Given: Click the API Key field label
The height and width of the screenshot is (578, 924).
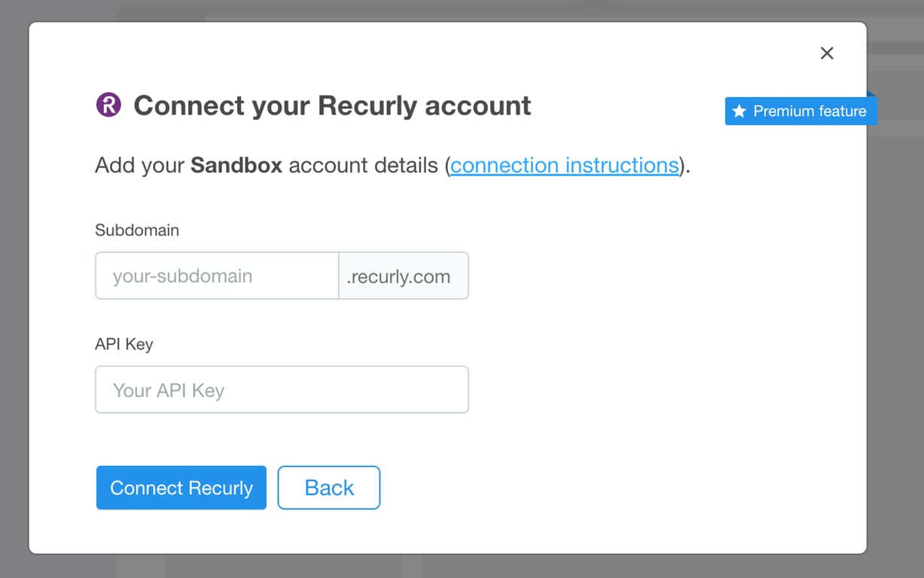Looking at the screenshot, I should coord(124,345).
